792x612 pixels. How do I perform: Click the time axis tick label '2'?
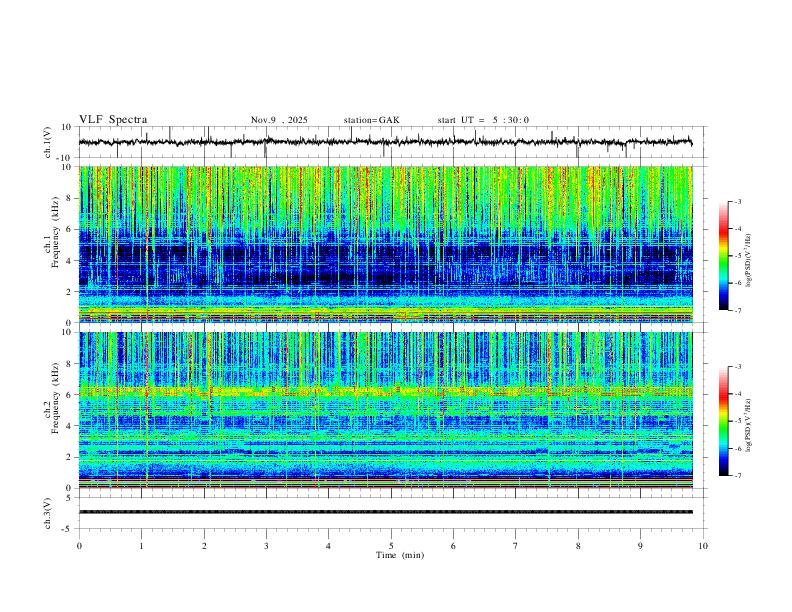204,546
